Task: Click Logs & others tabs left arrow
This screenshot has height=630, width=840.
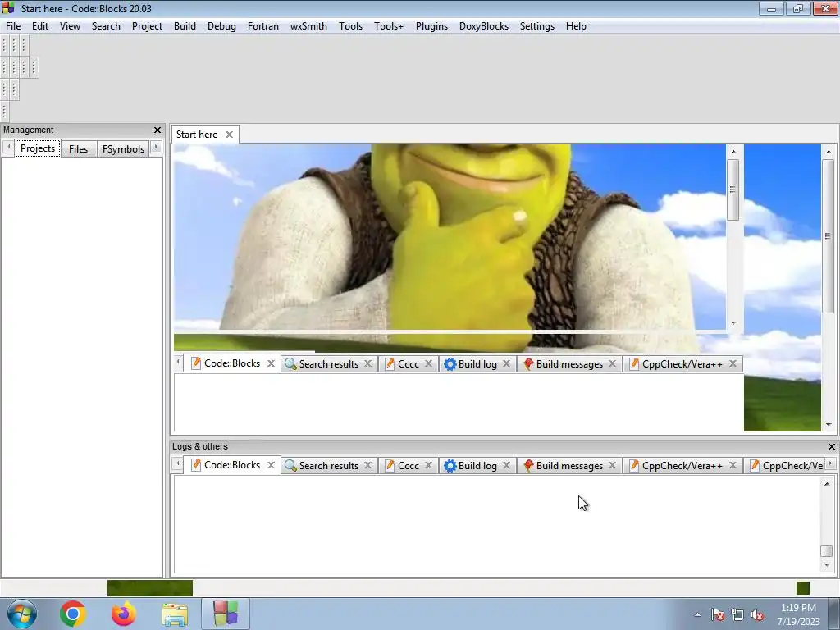Action: (x=177, y=463)
